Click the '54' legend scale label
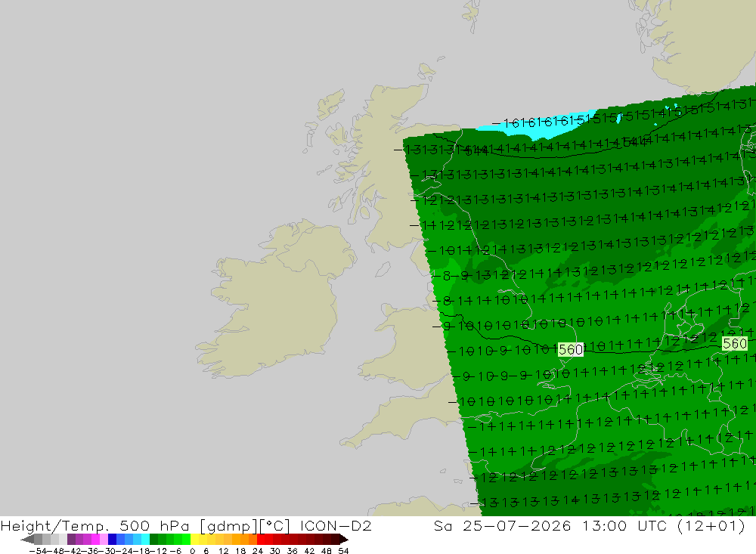 [x=343, y=551]
